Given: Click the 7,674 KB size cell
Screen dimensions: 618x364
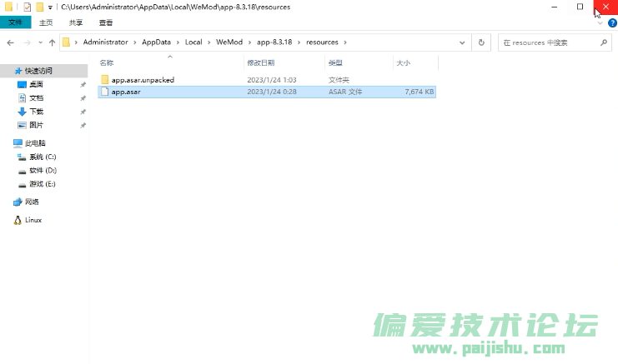Looking at the screenshot, I should pyautogui.click(x=420, y=92).
